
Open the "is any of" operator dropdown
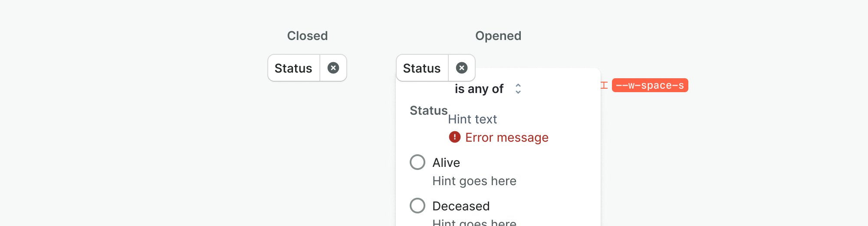479,89
